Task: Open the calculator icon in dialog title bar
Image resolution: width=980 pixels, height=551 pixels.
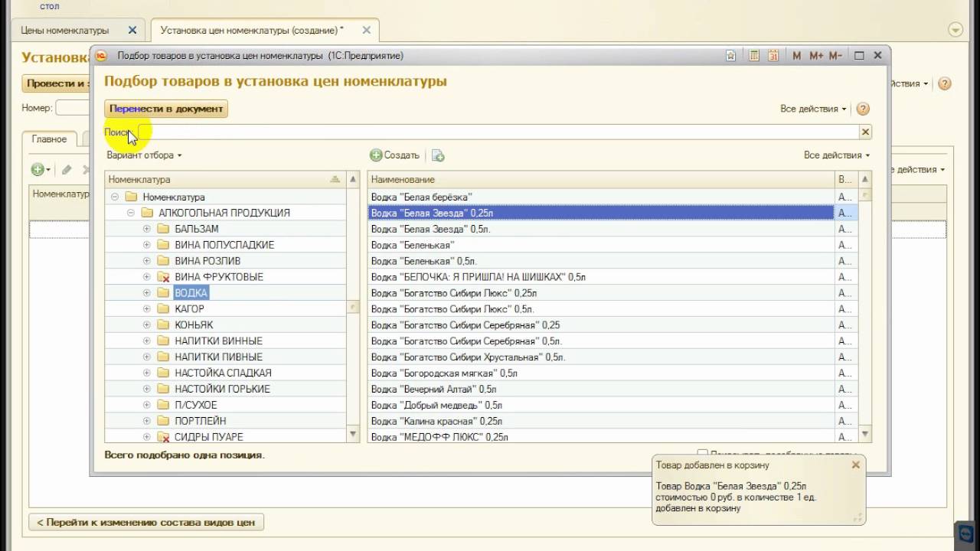Action: click(754, 56)
